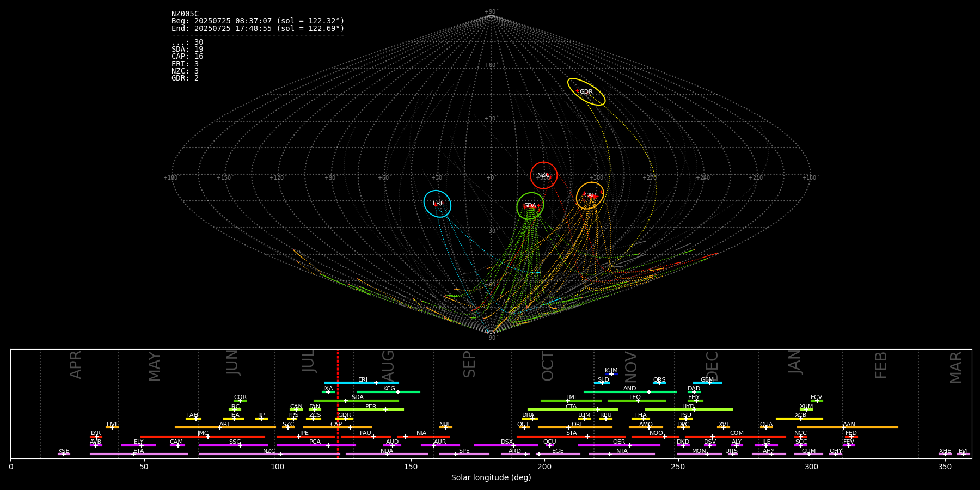Click the −90 label at the map bottom
Image resolution: width=980 pixels, height=490 pixels.
pyautogui.click(x=491, y=338)
